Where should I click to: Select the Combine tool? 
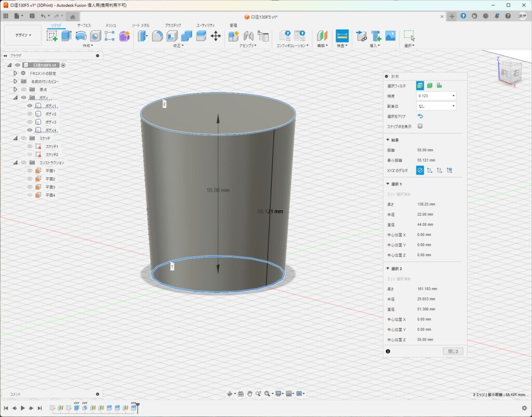point(187,36)
